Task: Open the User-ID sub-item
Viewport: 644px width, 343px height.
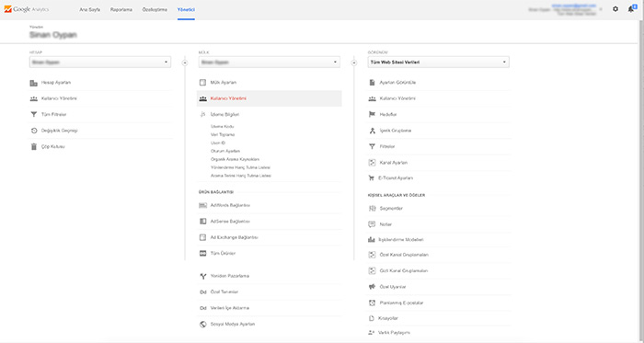Action: pyautogui.click(x=218, y=143)
